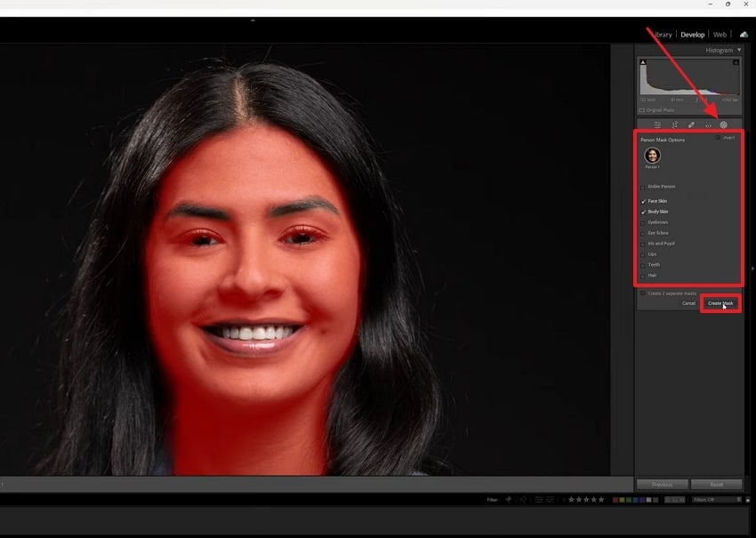Viewport: 756px width, 538px height.
Task: Click the Person Mask Options heading
Action: click(663, 140)
